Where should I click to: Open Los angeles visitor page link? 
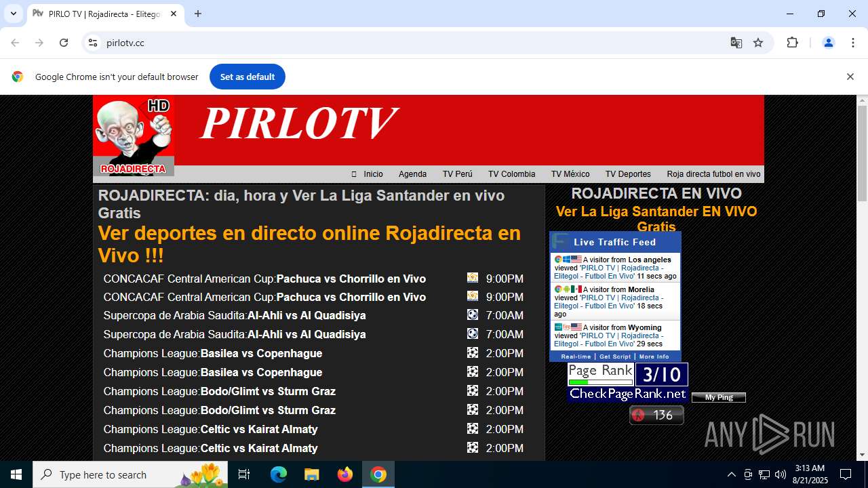click(x=609, y=272)
